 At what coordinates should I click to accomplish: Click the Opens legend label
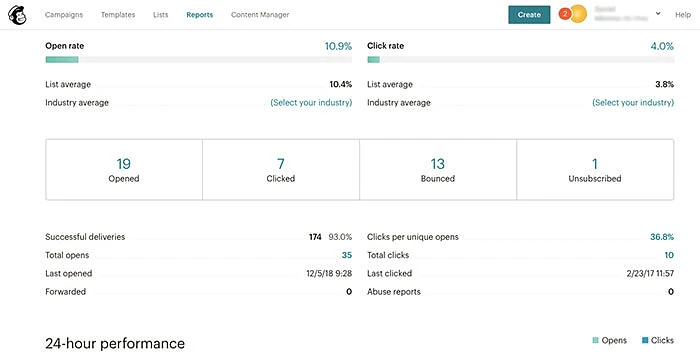point(614,340)
